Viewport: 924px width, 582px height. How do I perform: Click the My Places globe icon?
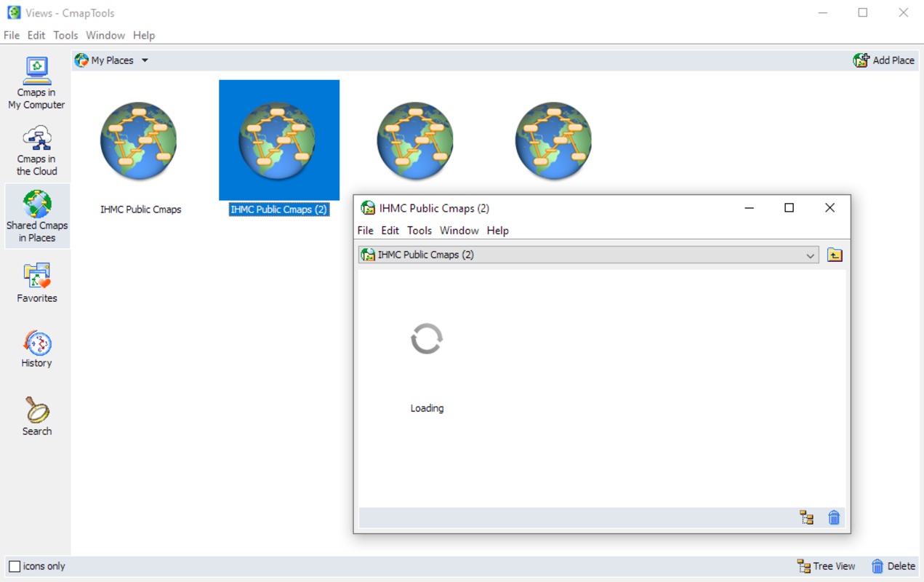click(81, 60)
